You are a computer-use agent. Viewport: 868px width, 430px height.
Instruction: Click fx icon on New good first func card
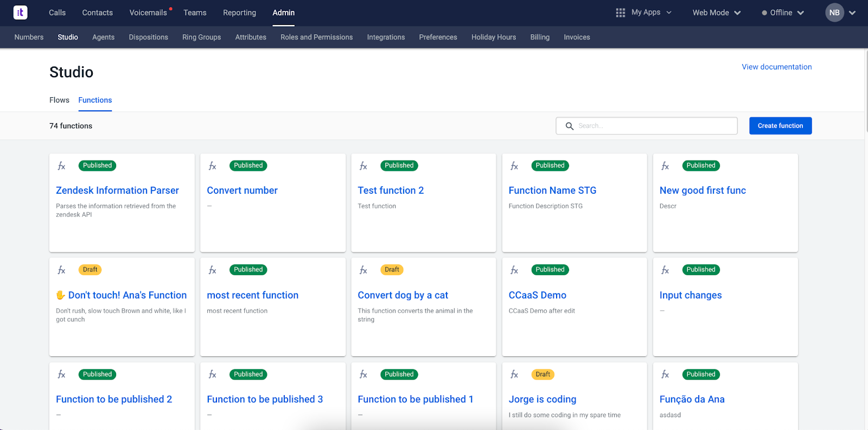(x=665, y=166)
